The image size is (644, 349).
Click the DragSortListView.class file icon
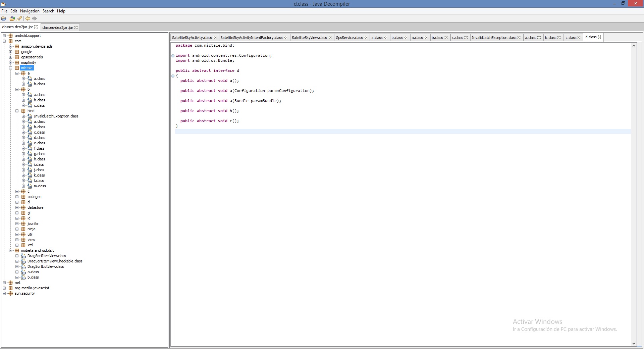click(23, 266)
